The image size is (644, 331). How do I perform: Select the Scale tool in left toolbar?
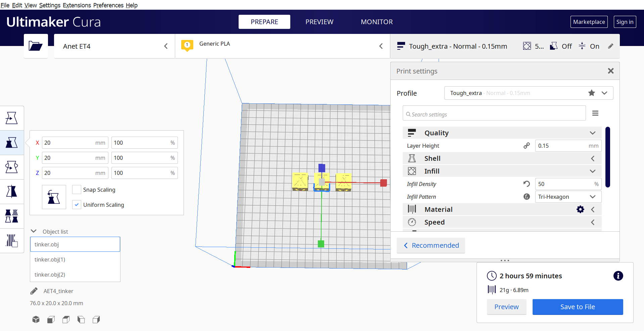tap(12, 143)
